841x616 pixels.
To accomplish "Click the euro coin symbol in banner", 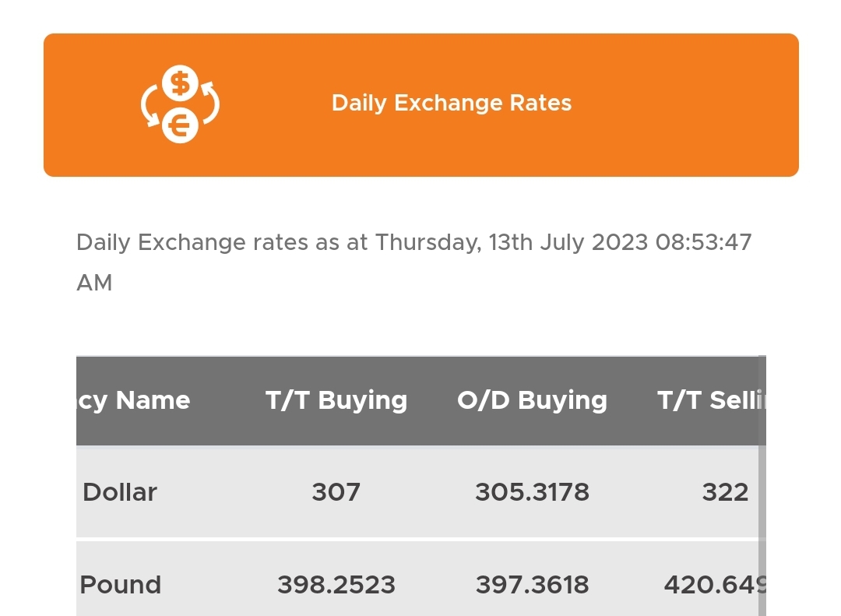I will coord(181,125).
